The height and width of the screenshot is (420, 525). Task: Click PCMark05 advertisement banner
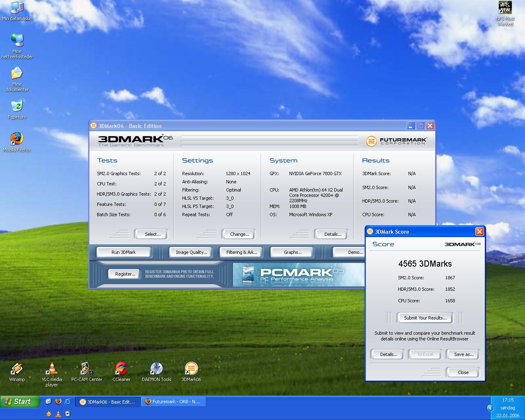(x=299, y=274)
